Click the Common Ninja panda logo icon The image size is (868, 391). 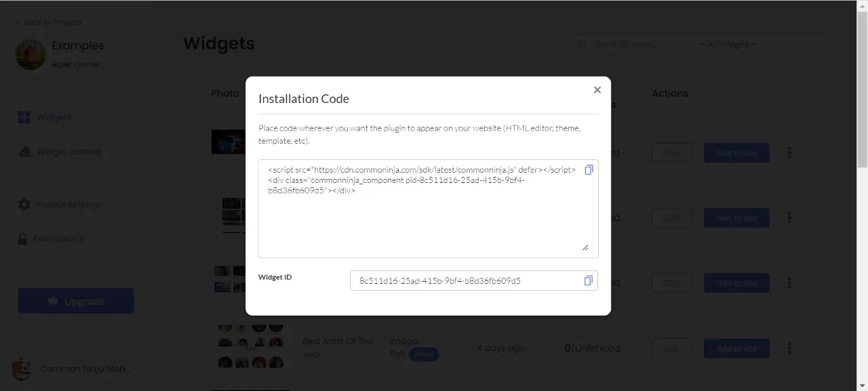(x=21, y=369)
